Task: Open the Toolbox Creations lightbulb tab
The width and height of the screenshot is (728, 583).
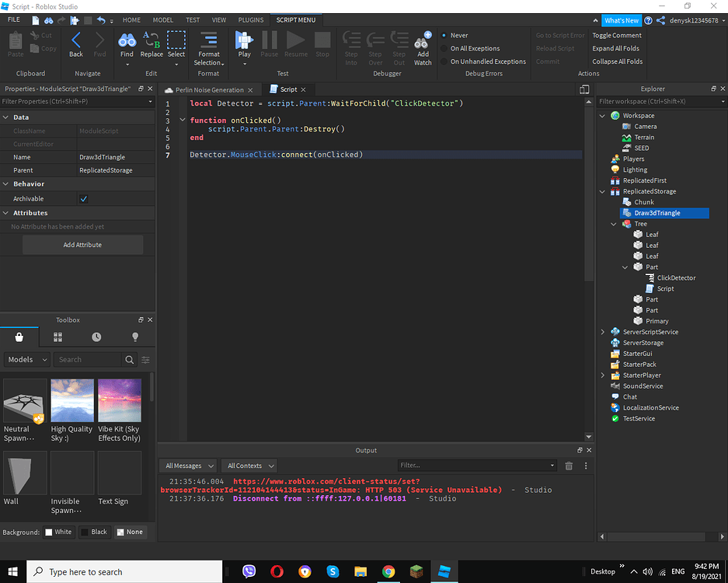Action: [x=135, y=337]
